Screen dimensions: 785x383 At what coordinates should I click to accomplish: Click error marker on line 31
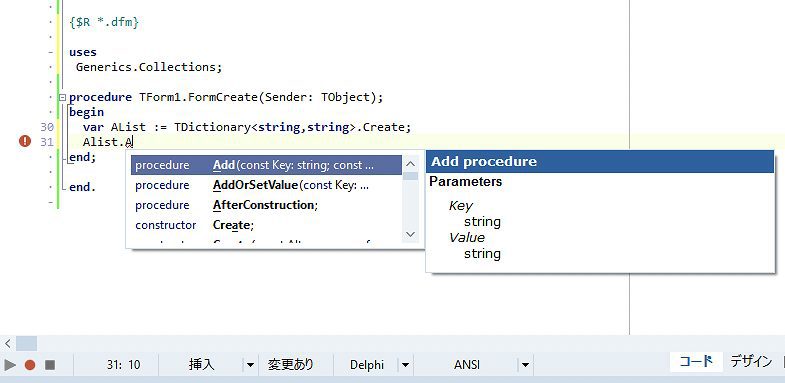[25, 142]
